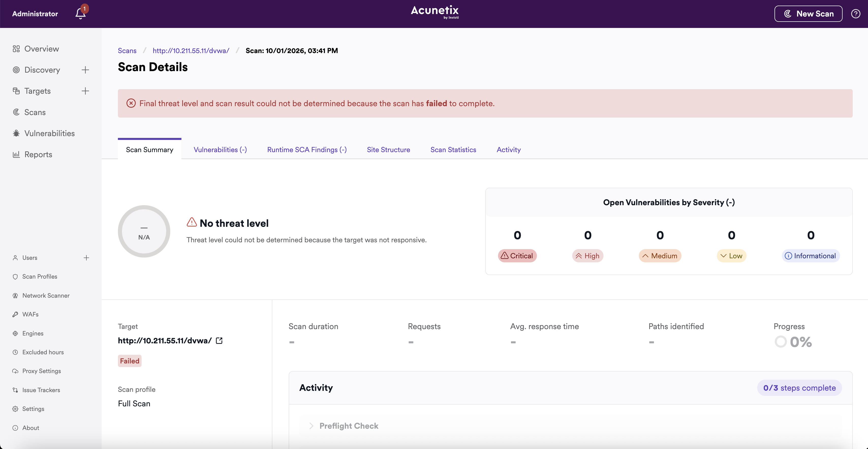Open Settings gear icon in sidebar

pos(15,409)
